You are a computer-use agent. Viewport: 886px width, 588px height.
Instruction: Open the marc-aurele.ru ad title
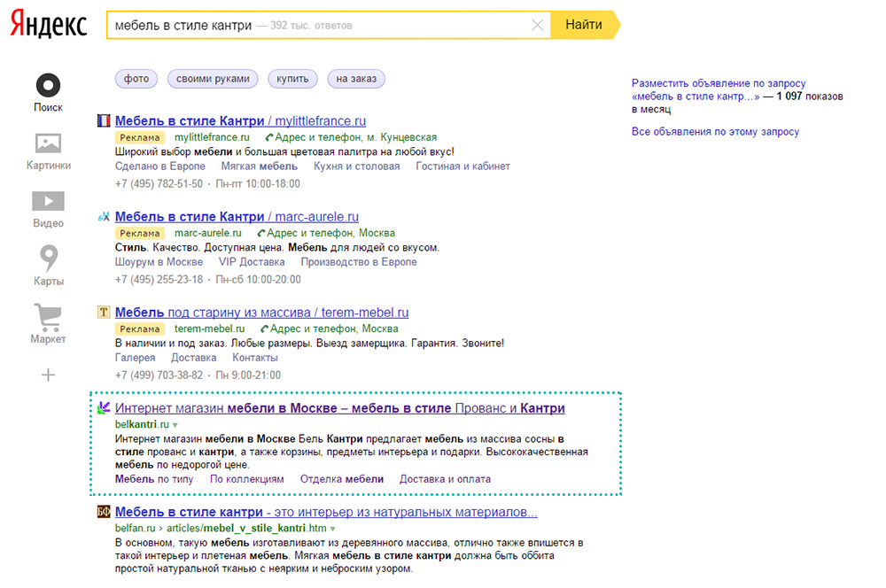(237, 216)
